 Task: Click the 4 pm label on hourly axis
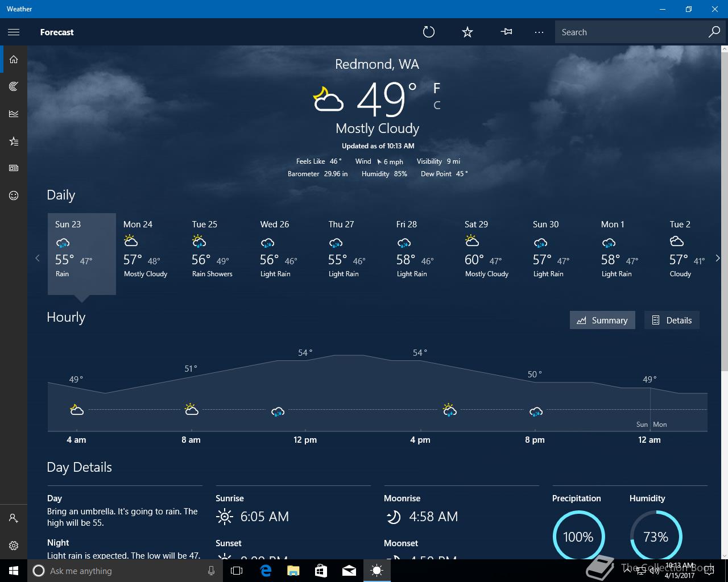[420, 440]
